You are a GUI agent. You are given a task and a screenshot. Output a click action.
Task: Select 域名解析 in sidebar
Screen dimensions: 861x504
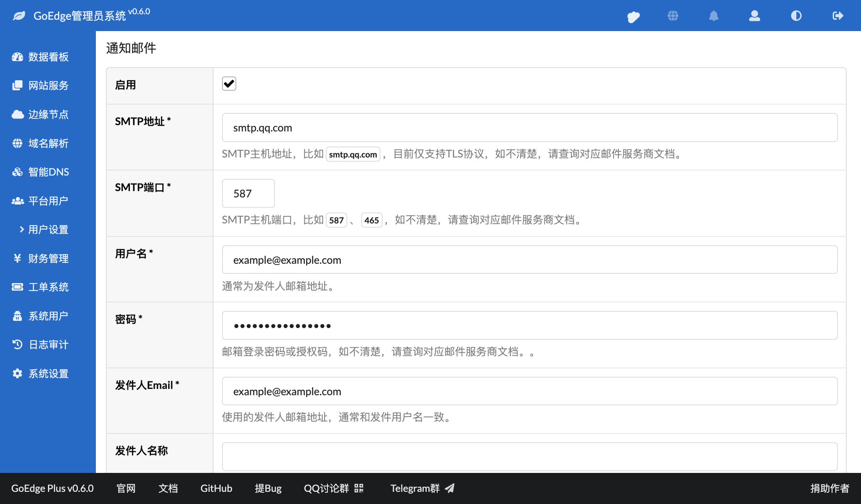(48, 143)
